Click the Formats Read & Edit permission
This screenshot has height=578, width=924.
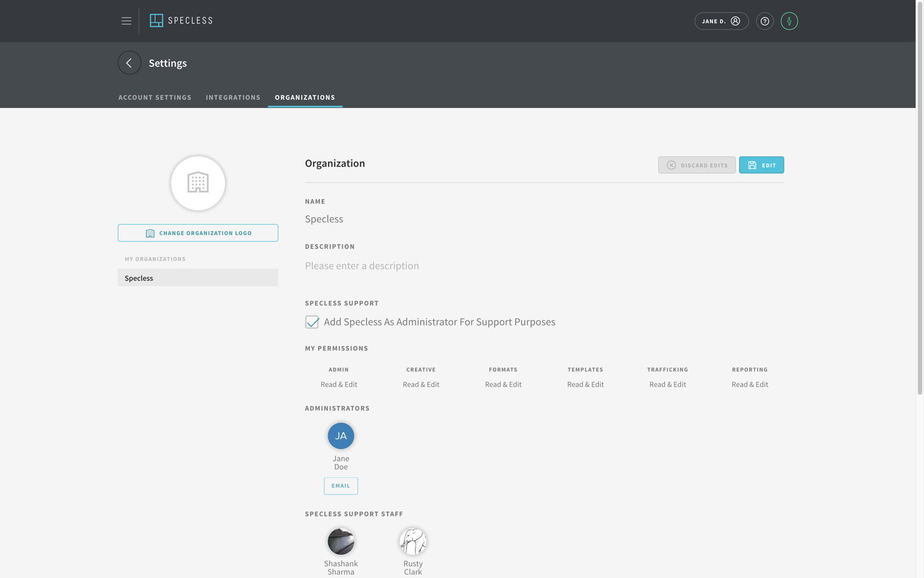coord(503,384)
